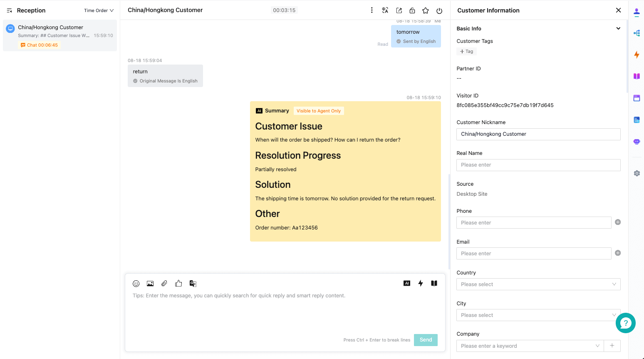Screen dimensions: 644x359
Task: Open the Country select dropdown
Action: pos(538,284)
